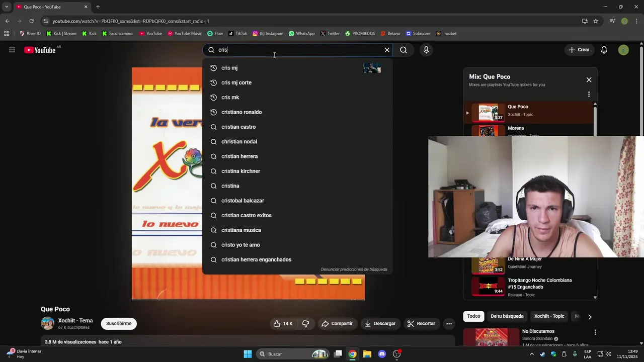The width and height of the screenshot is (644, 362).
Task: Play 'De Niña A Mujer' mix item
Action: point(529,264)
